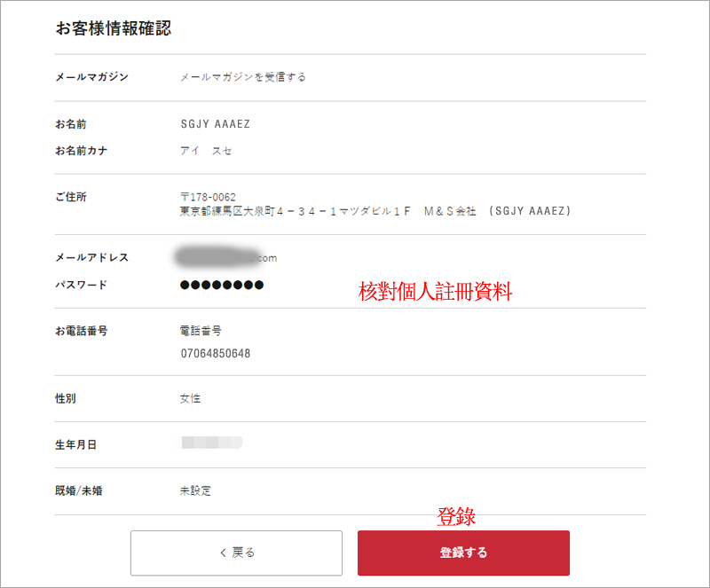Select the お客様情報確認 page heading
This screenshot has width=710, height=588.
(114, 28)
